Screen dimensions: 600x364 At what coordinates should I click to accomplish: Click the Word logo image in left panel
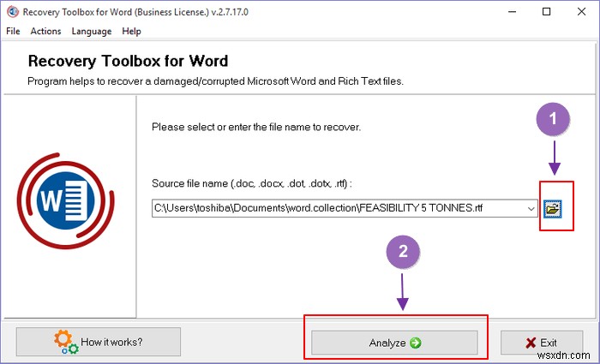[65, 200]
